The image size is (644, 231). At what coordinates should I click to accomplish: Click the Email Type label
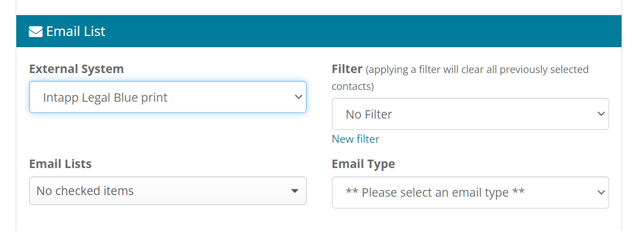[363, 164]
